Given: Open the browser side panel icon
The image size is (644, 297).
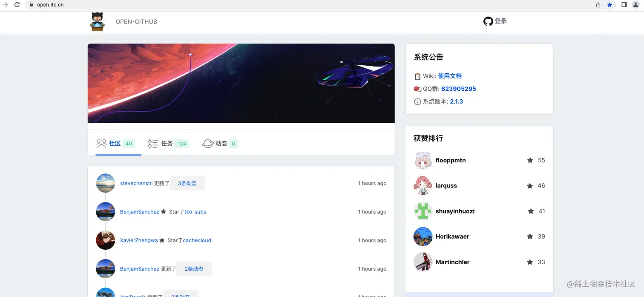Looking at the screenshot, I should pyautogui.click(x=624, y=5).
